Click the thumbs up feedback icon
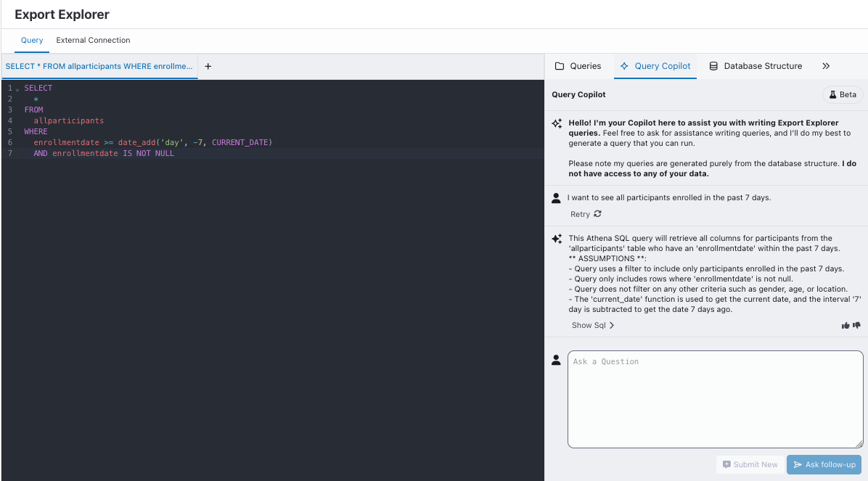 tap(846, 326)
